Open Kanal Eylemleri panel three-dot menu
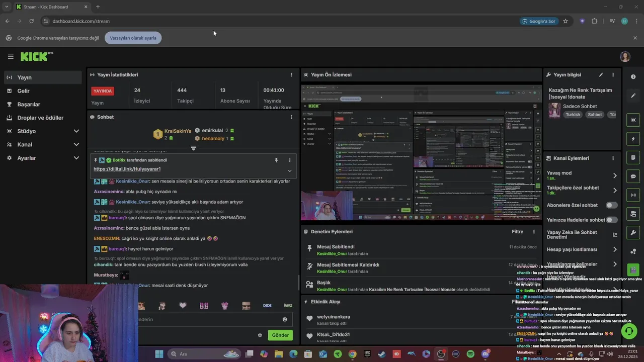This screenshot has width=644, height=362. click(613, 158)
